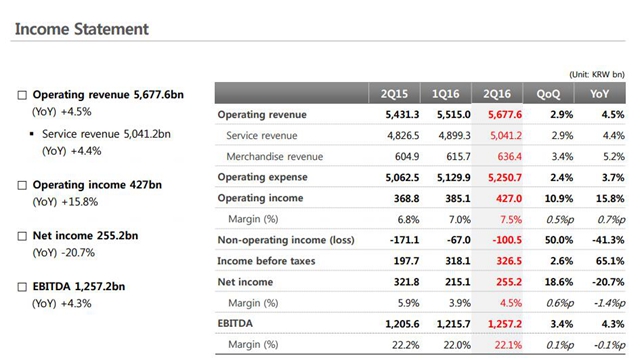Click the Merchandise revenue row label
The height and width of the screenshot is (360, 640).
pyautogui.click(x=274, y=157)
